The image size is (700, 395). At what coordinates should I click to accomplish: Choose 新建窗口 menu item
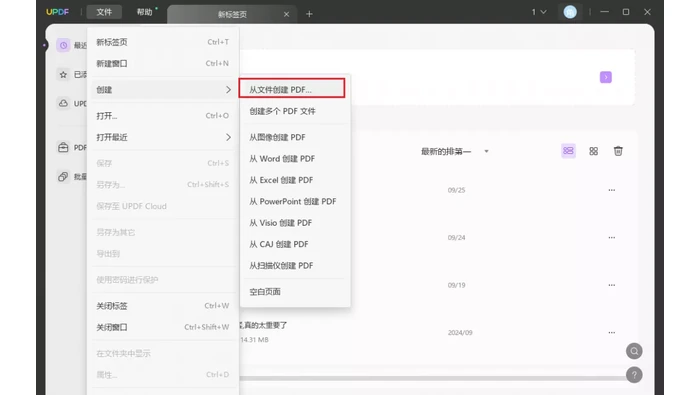[163, 63]
